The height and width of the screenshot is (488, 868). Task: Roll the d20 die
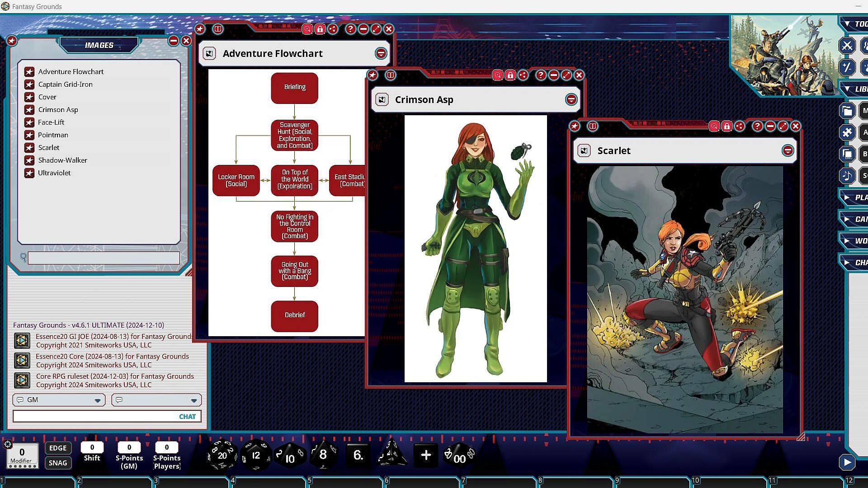pos(222,455)
